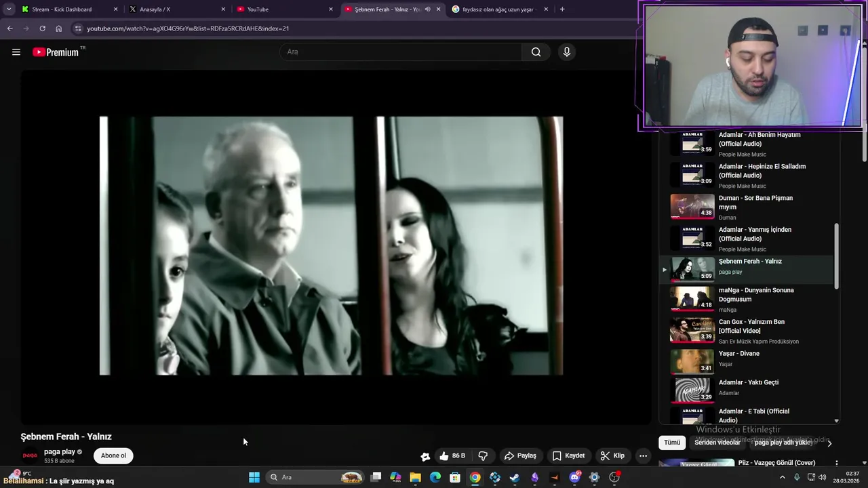
Task: Show hidden system tray icons
Action: click(782, 477)
